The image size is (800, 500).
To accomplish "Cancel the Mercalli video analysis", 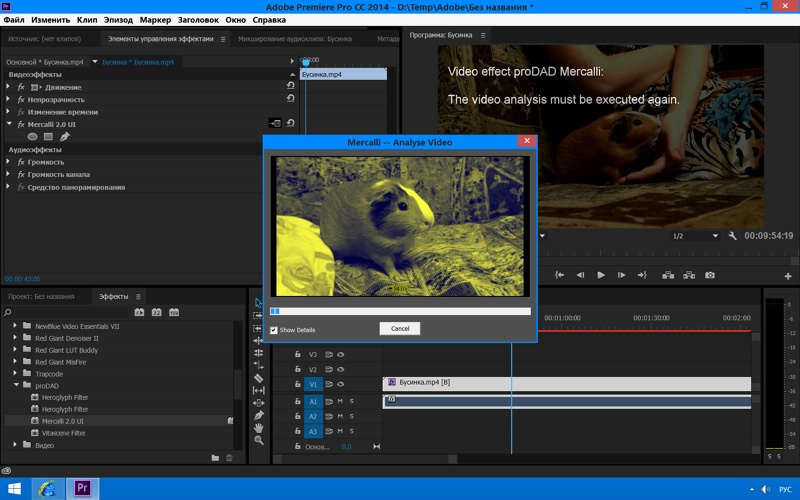I will (x=399, y=329).
